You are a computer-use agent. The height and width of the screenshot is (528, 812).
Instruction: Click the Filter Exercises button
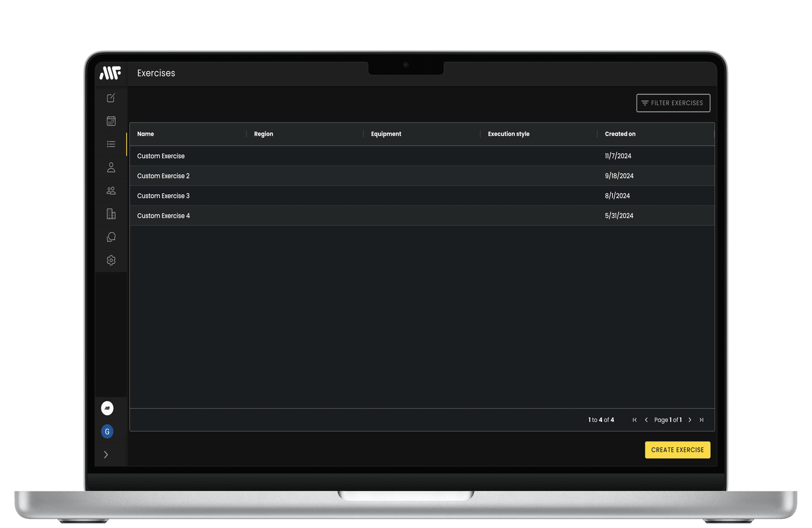pyautogui.click(x=673, y=103)
